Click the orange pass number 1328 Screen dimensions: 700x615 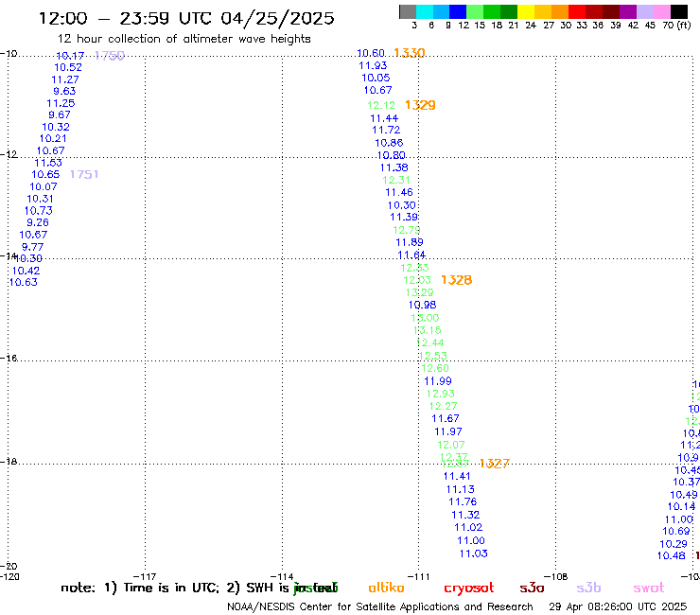point(456,280)
